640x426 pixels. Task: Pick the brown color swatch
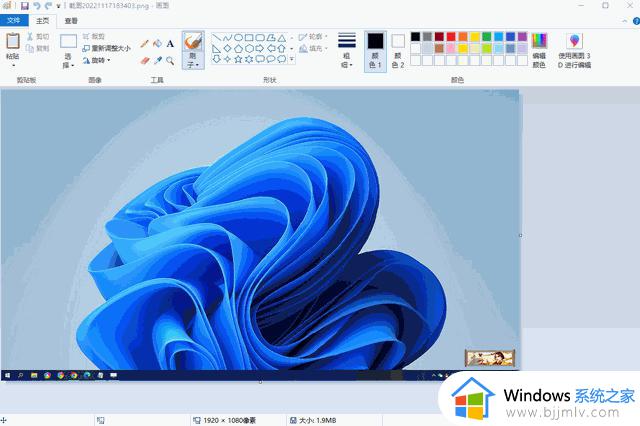tap(439, 49)
